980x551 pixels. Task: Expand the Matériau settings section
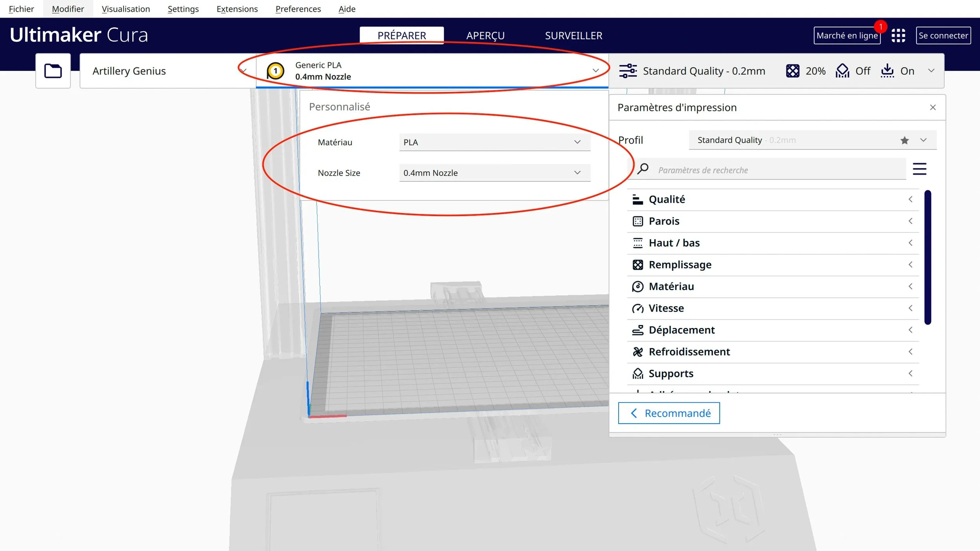(x=773, y=286)
